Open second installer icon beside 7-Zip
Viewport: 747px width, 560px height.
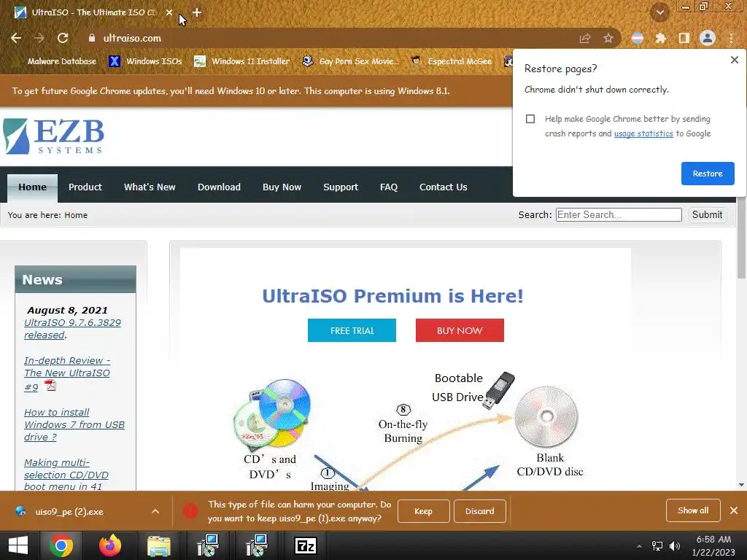coord(257,545)
